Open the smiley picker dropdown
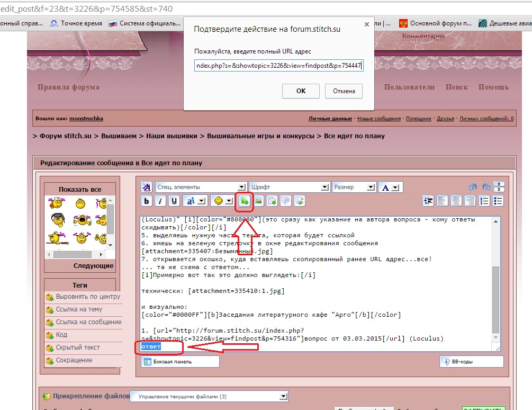This screenshot has height=410, width=532. click(x=222, y=201)
